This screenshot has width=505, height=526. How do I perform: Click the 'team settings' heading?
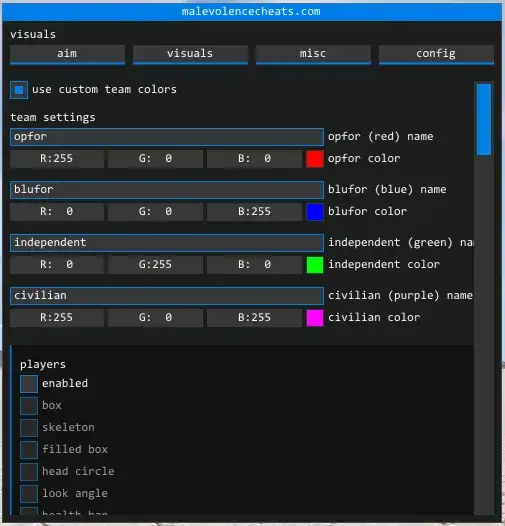[x=53, y=118]
